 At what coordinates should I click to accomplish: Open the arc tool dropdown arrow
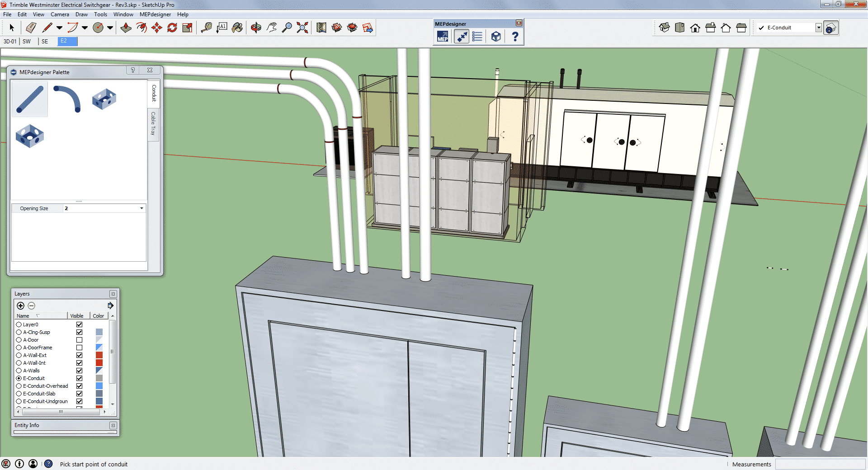tap(85, 28)
